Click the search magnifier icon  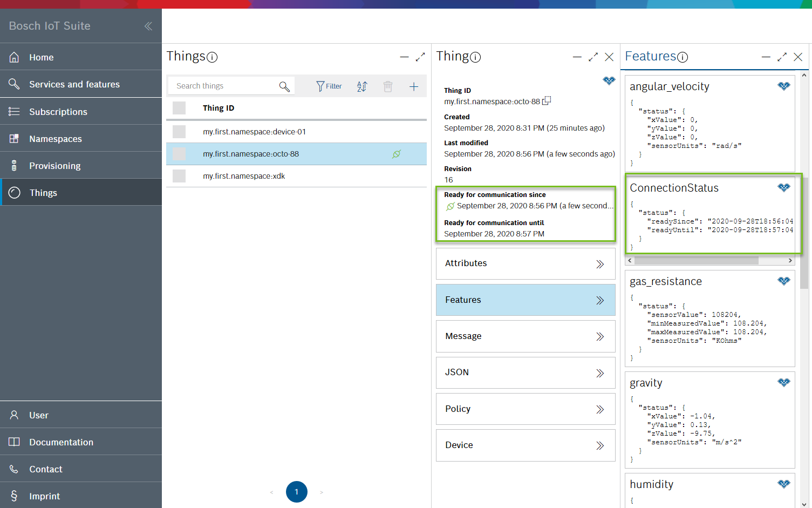coord(284,86)
